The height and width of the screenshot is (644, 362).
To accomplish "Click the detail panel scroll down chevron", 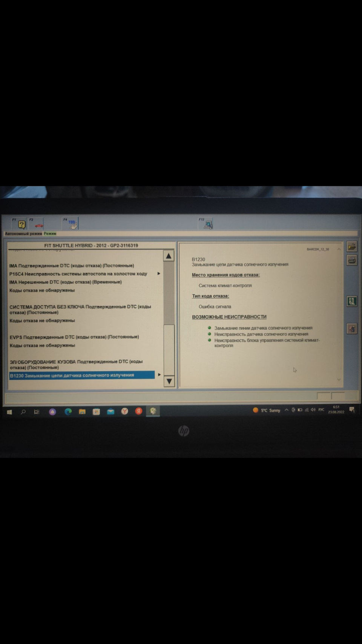I will coord(339,379).
